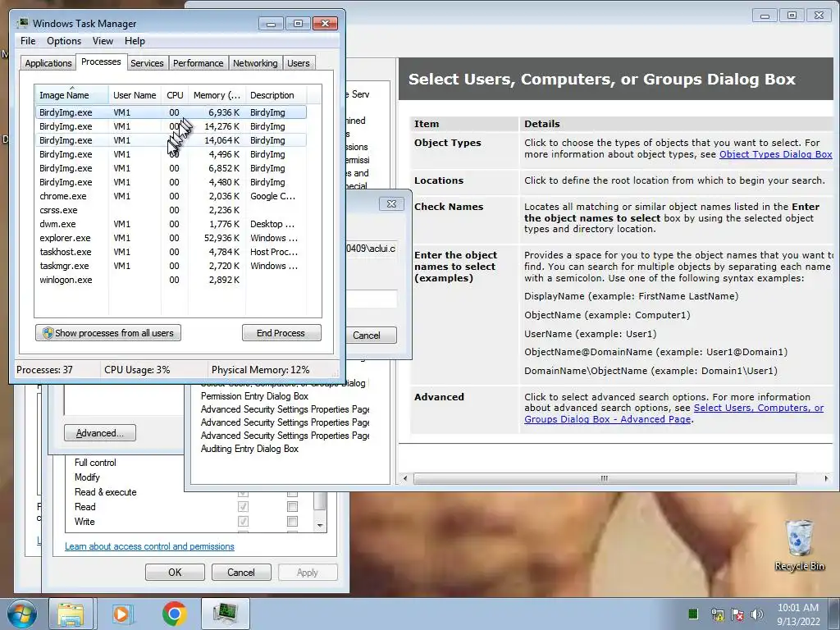Select the explorer.exe process row
Screen dimensions: 840x630
(x=171, y=238)
